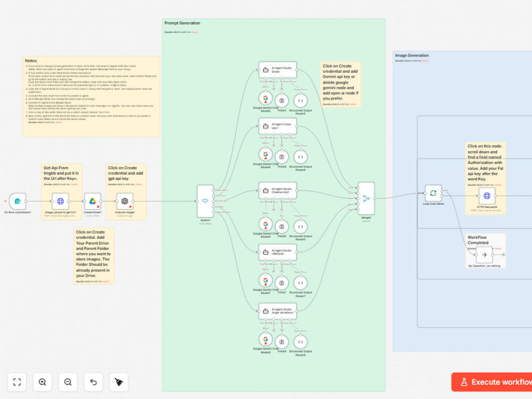Click the Notes: sticky heading
Image resolution: width=532 pixels, height=399 pixels.
pos(31,61)
